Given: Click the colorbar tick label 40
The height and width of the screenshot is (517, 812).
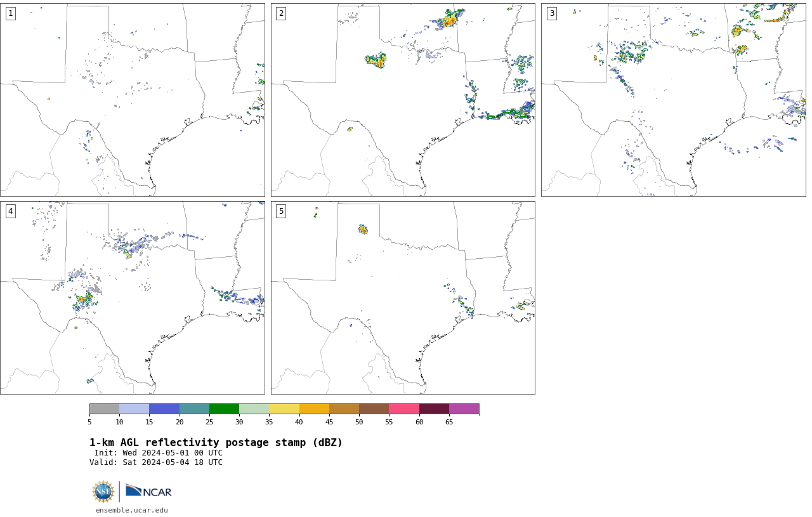Looking at the screenshot, I should click(299, 422).
